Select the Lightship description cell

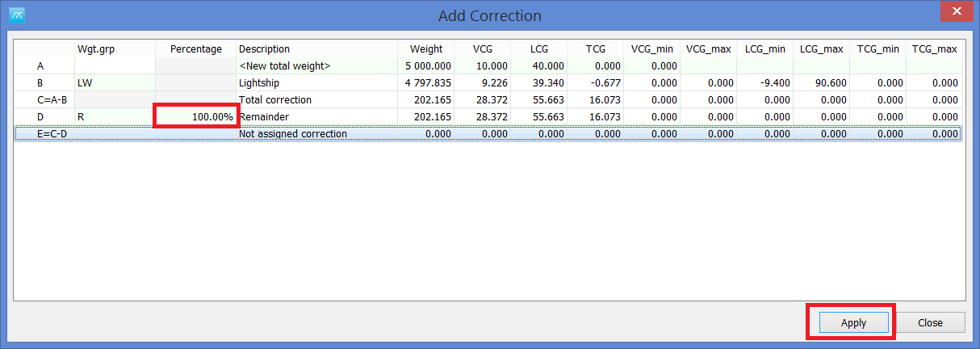(316, 82)
